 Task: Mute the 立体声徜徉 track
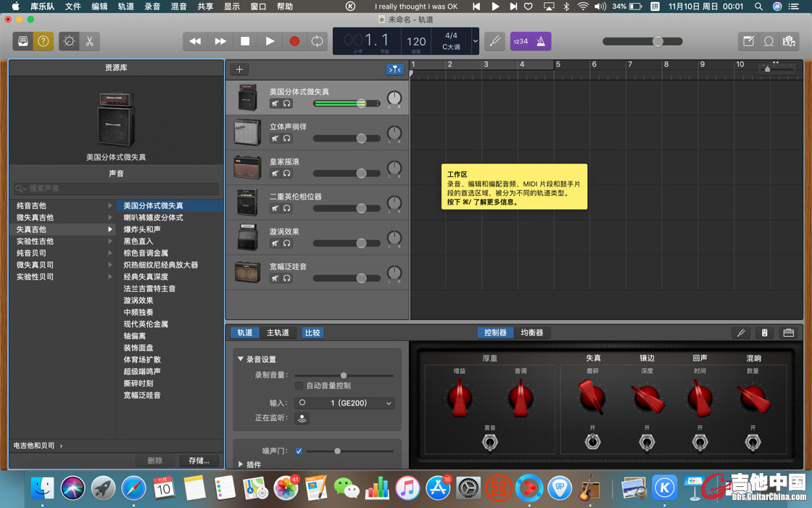(x=275, y=139)
